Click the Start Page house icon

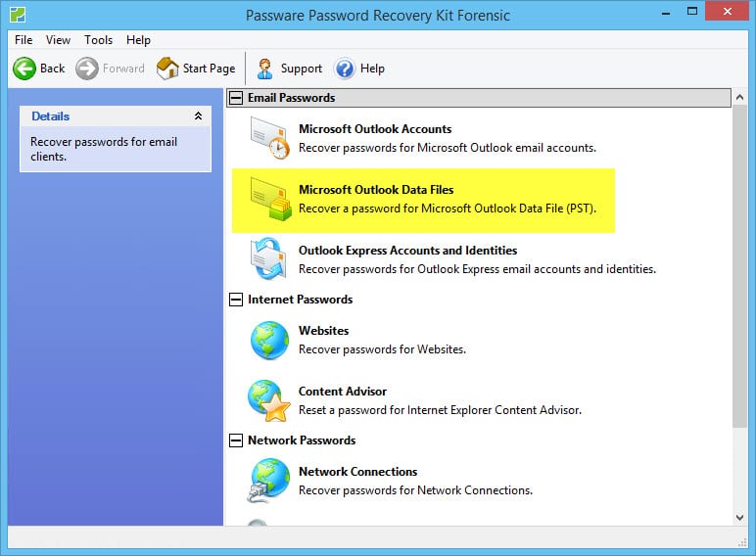click(167, 68)
